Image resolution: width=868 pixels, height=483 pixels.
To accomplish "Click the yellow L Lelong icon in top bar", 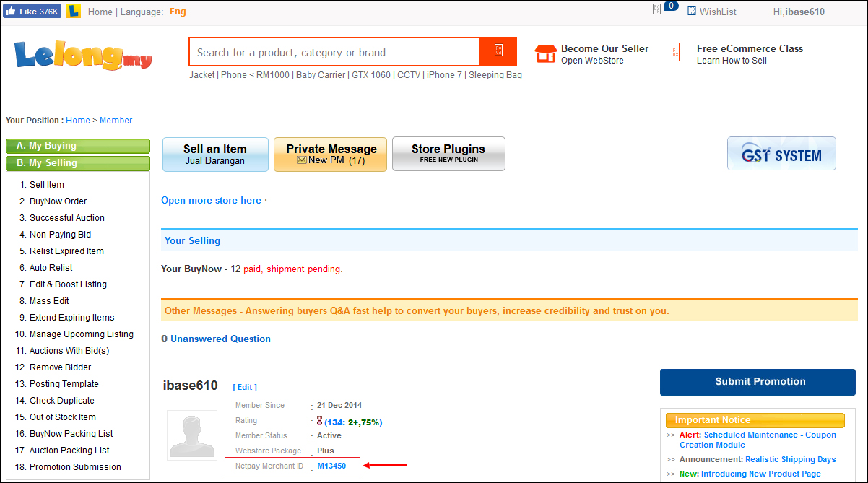I will coord(73,12).
